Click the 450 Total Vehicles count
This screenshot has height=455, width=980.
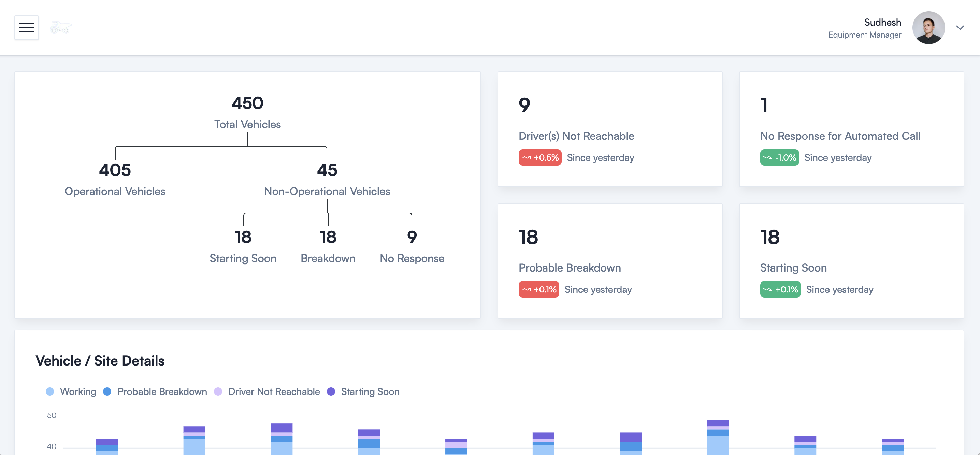247,103
